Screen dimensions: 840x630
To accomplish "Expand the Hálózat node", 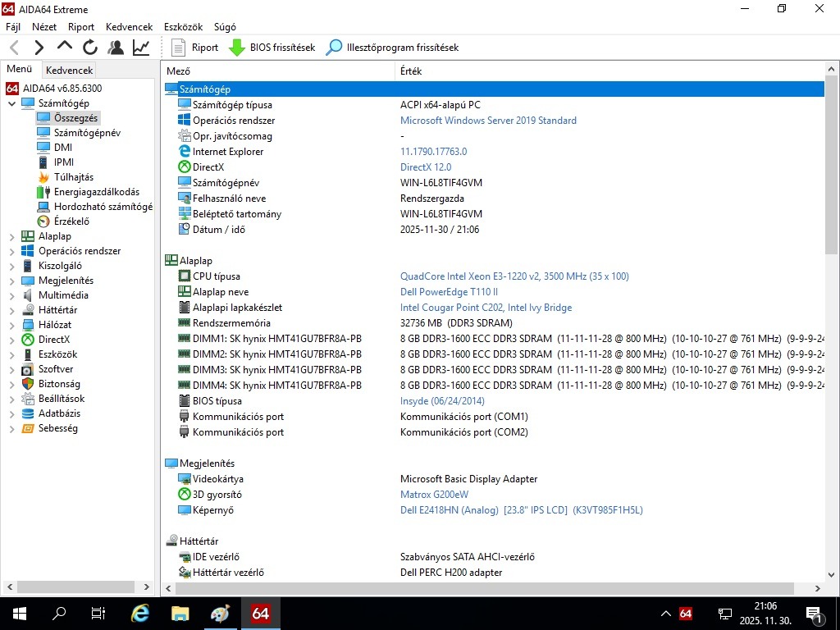I will pos(11,325).
